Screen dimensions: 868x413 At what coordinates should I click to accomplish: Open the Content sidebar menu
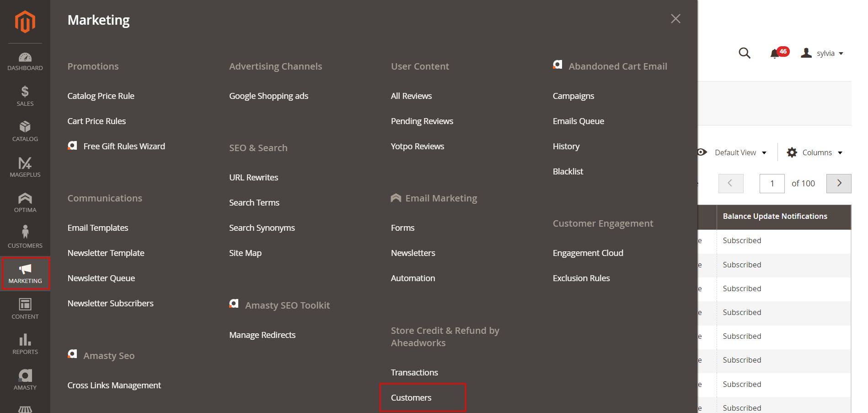25,309
